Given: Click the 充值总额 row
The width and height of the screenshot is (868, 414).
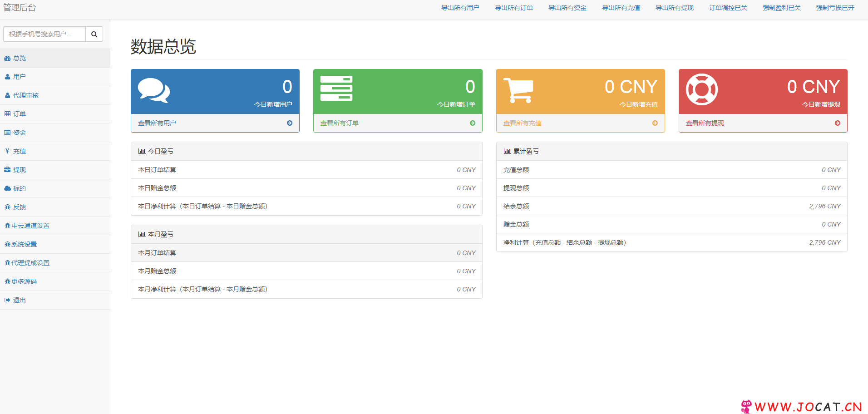Looking at the screenshot, I should pos(672,170).
